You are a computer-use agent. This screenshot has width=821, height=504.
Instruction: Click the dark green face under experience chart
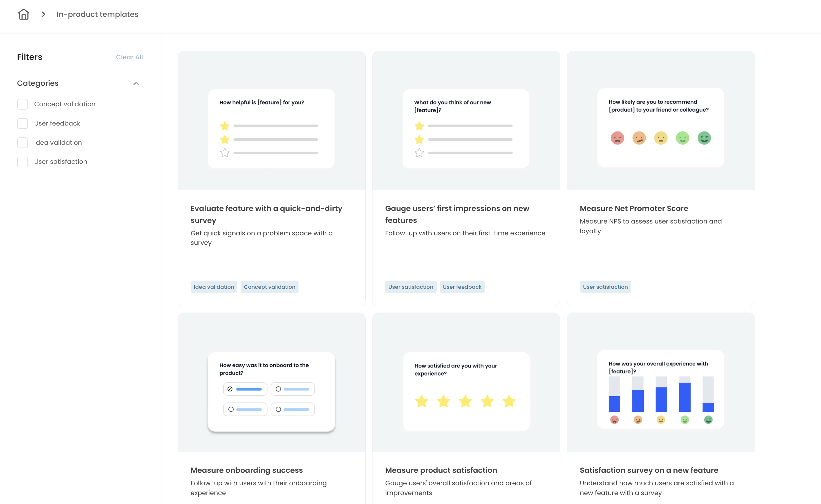[708, 420]
